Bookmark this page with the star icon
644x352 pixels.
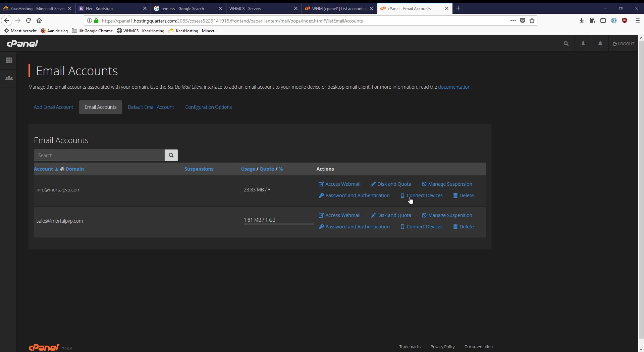[532, 21]
